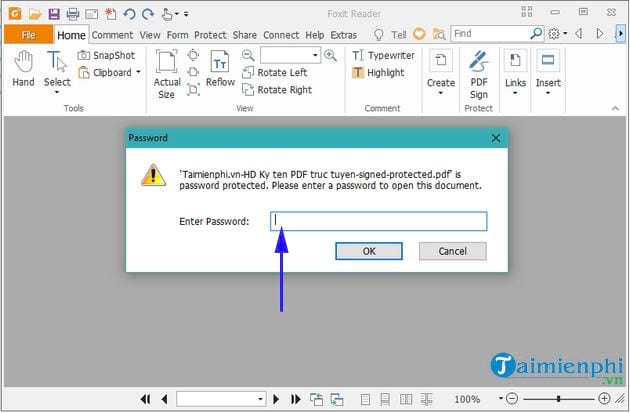The height and width of the screenshot is (413, 630).
Task: Click the ribbon tab scroll-right arrow
Action: pos(620,34)
